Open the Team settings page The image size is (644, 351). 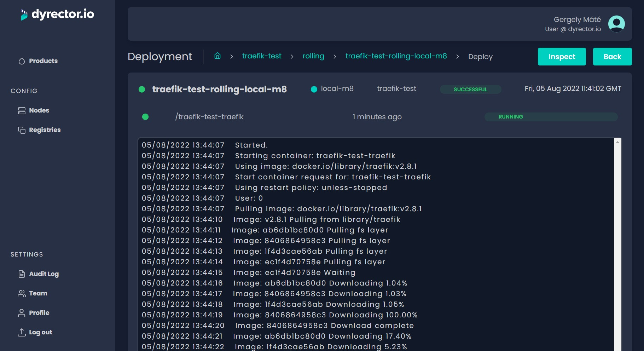tap(33, 293)
